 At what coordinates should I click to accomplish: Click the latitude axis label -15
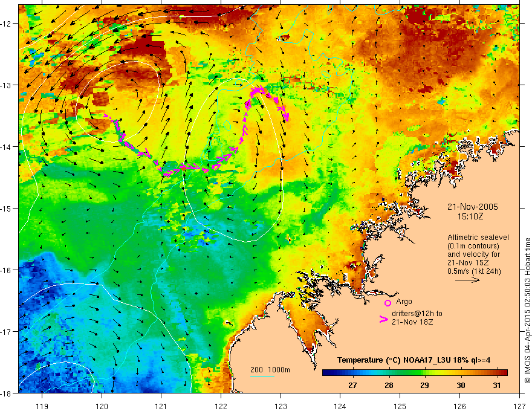pos(7,208)
